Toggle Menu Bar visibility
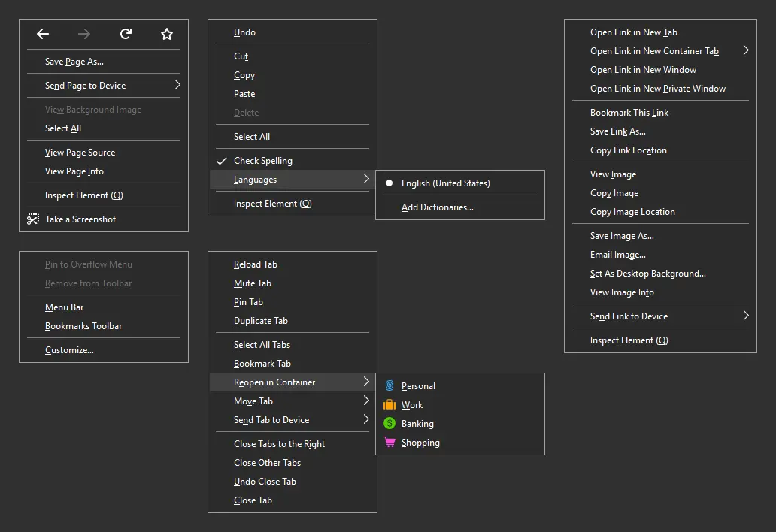This screenshot has height=532, width=776. tap(64, 307)
